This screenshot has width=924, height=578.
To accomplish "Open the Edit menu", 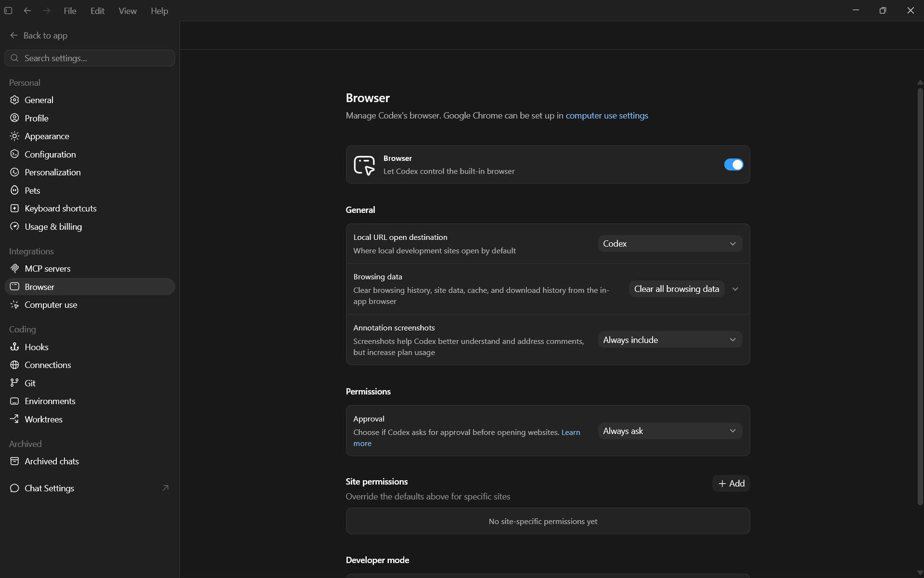I will point(97,11).
